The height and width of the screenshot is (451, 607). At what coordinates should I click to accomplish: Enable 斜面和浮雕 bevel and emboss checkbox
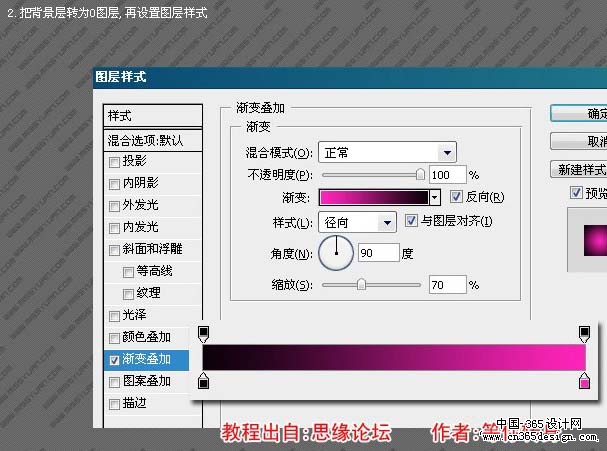coord(114,250)
